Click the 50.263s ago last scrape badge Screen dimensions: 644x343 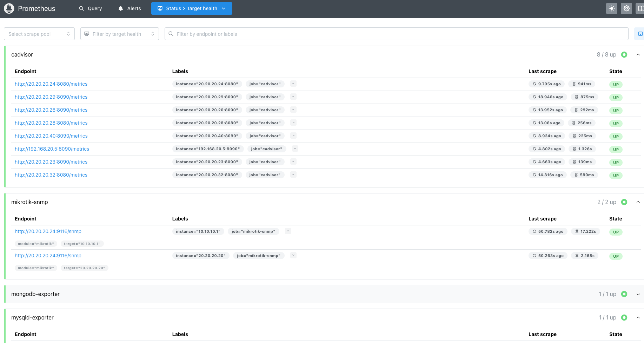click(x=548, y=256)
